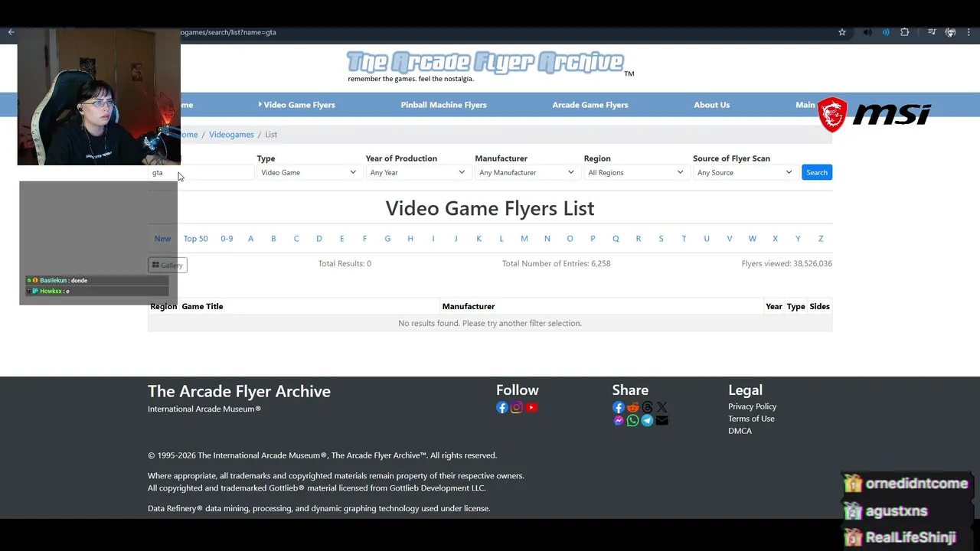Click the blue Search button
This screenshot has width=980, height=551.
[x=817, y=172]
